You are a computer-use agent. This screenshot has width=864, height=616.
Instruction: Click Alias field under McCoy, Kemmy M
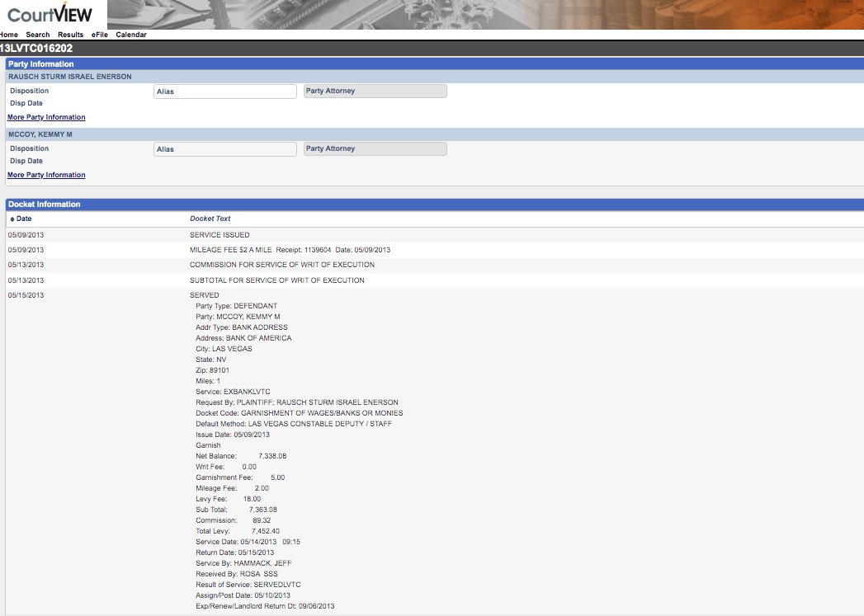click(x=224, y=149)
